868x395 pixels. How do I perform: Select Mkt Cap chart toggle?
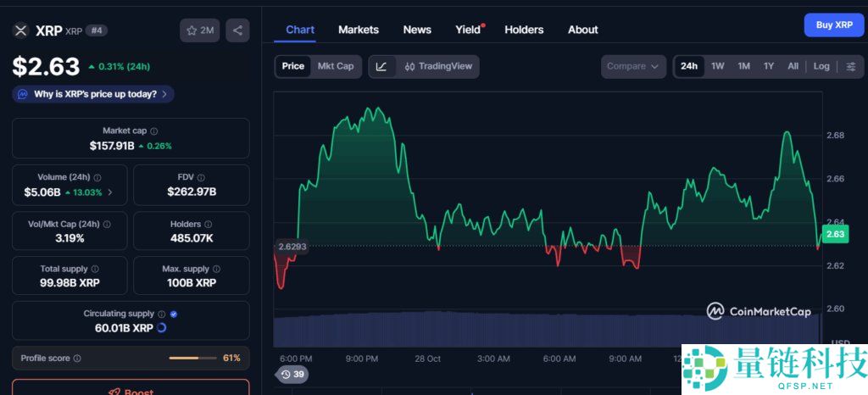tap(336, 66)
